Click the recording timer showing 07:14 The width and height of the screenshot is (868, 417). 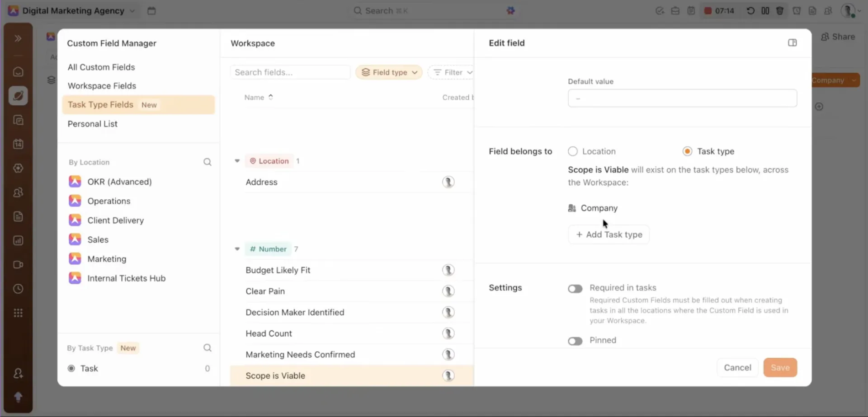719,11
